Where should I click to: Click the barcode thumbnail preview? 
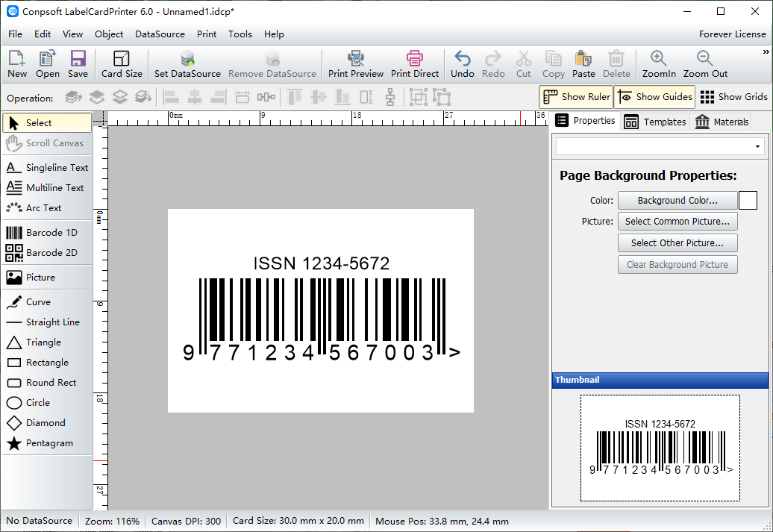[660, 448]
